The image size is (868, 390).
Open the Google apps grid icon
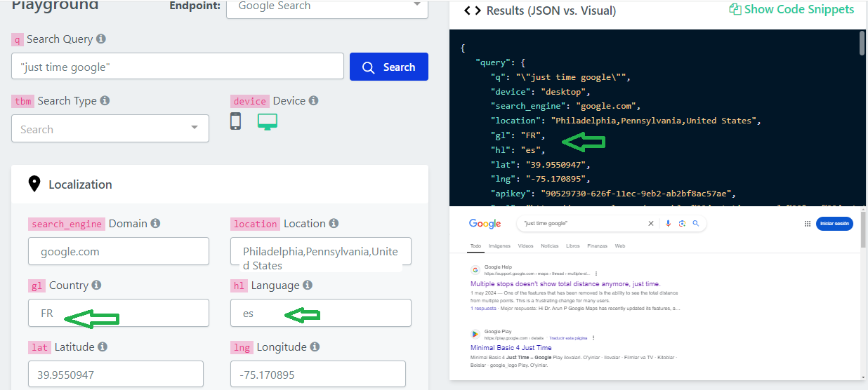click(808, 224)
